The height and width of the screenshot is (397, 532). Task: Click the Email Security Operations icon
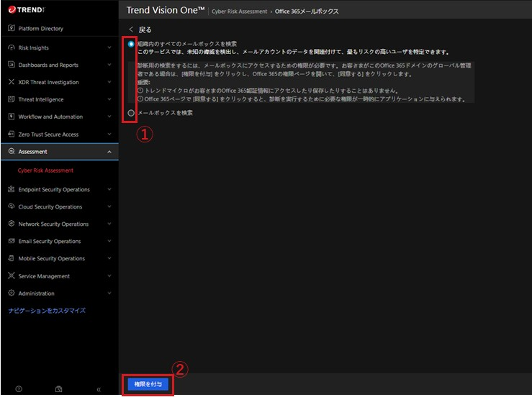point(12,241)
